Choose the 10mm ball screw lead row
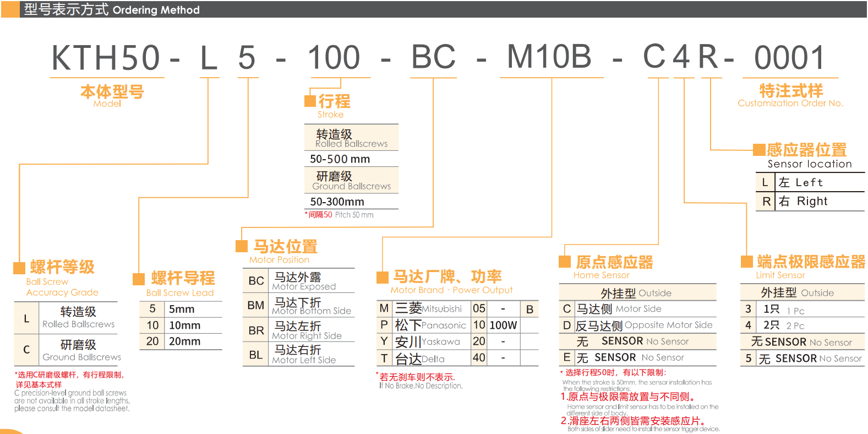This screenshot has width=868, height=434. click(181, 325)
